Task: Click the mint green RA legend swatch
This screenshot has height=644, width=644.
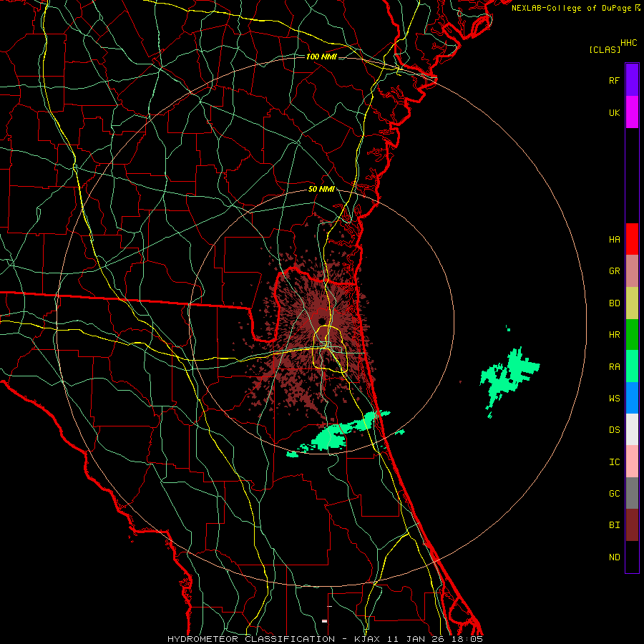Action: click(x=632, y=366)
